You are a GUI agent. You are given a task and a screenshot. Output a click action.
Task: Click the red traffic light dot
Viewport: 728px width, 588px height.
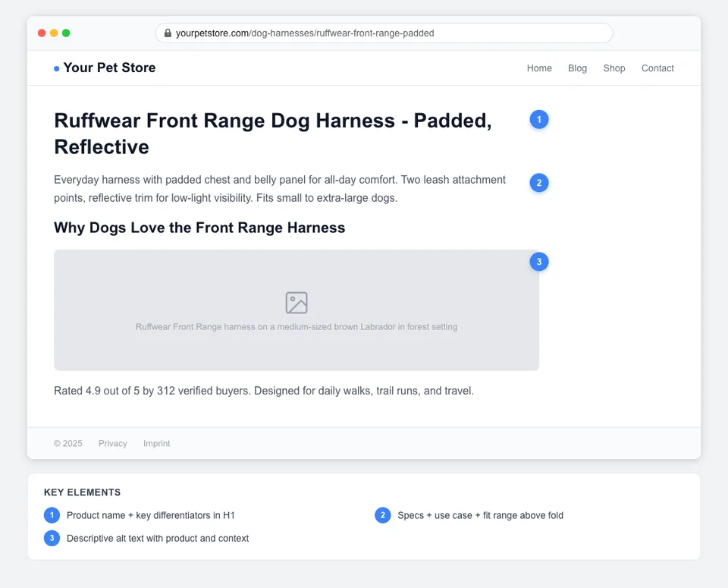(x=41, y=33)
